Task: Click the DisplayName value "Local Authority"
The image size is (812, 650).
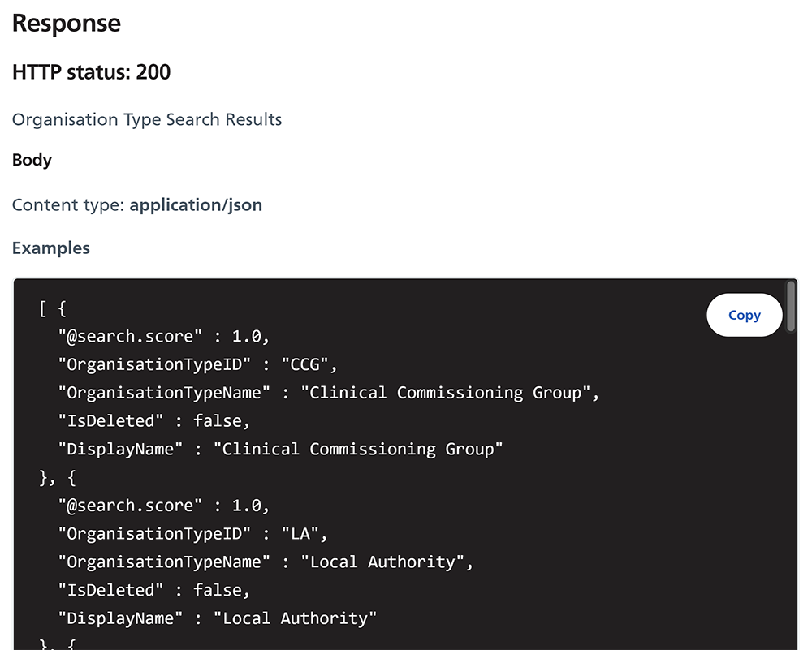Action: coord(295,618)
